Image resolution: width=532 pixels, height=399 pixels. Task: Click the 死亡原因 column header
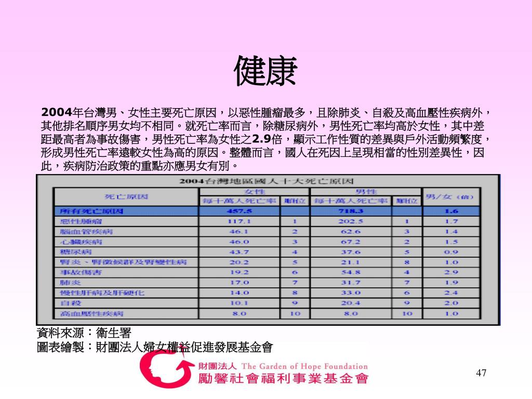click(126, 196)
